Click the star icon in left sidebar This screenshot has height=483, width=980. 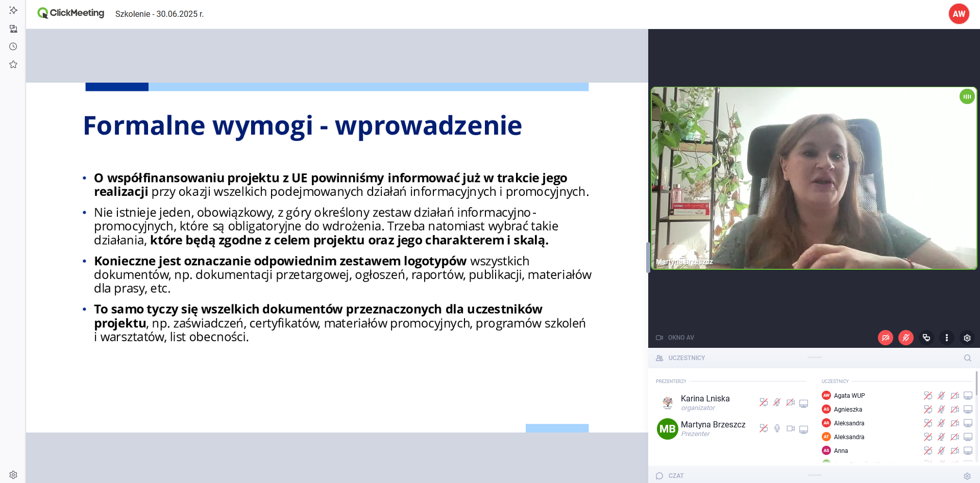pyautogui.click(x=13, y=64)
